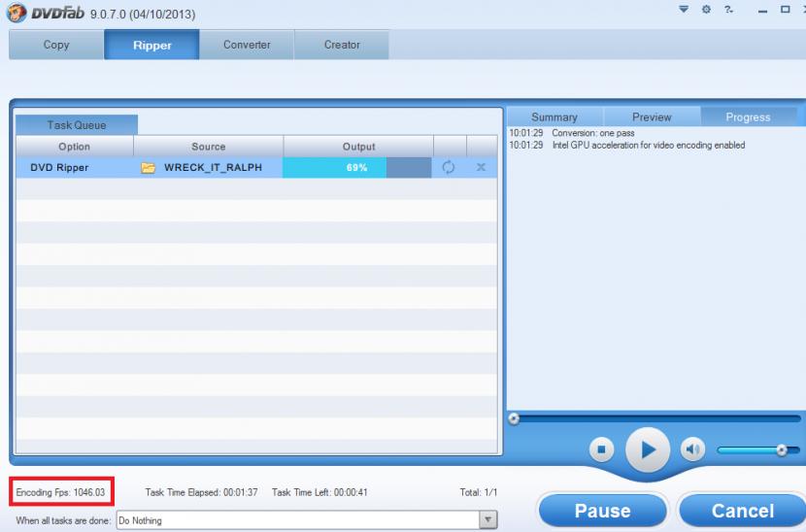Cancel the ripping task

(743, 511)
